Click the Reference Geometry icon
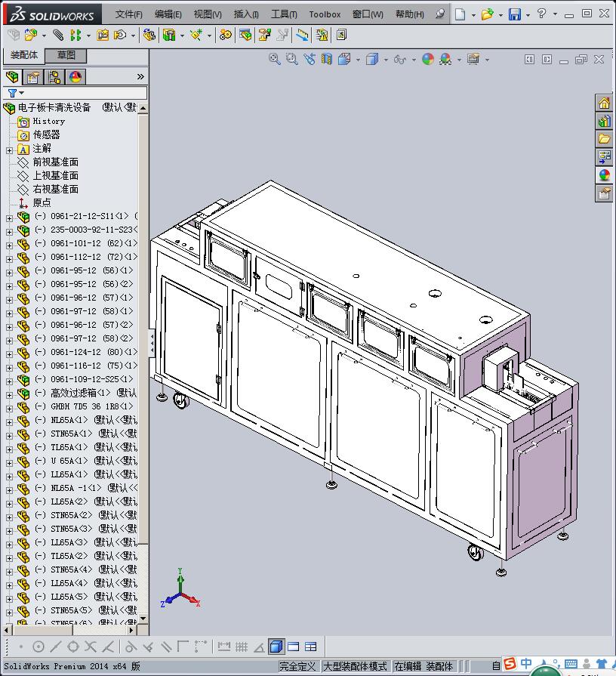 (196, 35)
